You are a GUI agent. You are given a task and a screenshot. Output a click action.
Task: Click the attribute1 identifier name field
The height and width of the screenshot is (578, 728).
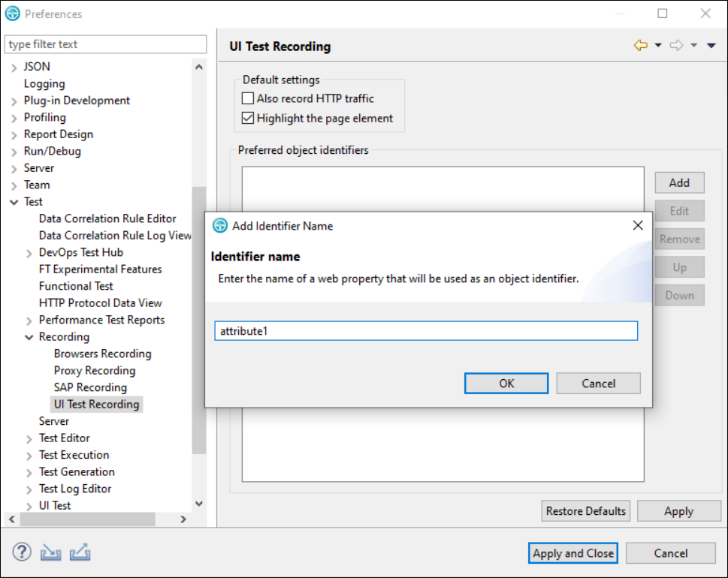click(426, 330)
